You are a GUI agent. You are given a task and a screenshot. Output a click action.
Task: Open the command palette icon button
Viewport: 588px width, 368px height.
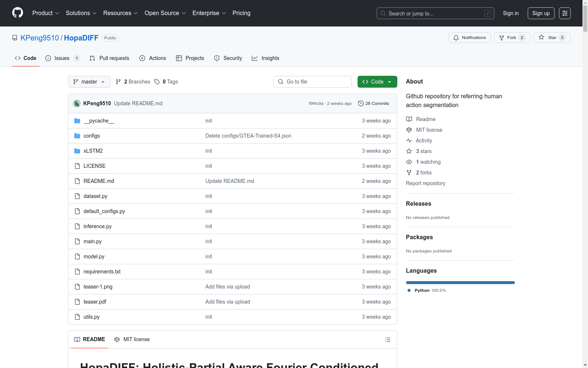point(565,13)
